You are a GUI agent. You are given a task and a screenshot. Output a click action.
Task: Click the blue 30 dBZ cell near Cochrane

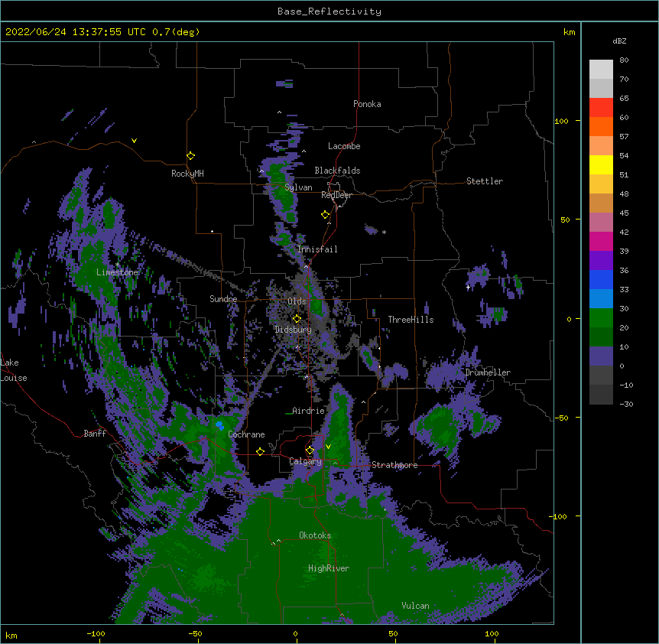219,425
